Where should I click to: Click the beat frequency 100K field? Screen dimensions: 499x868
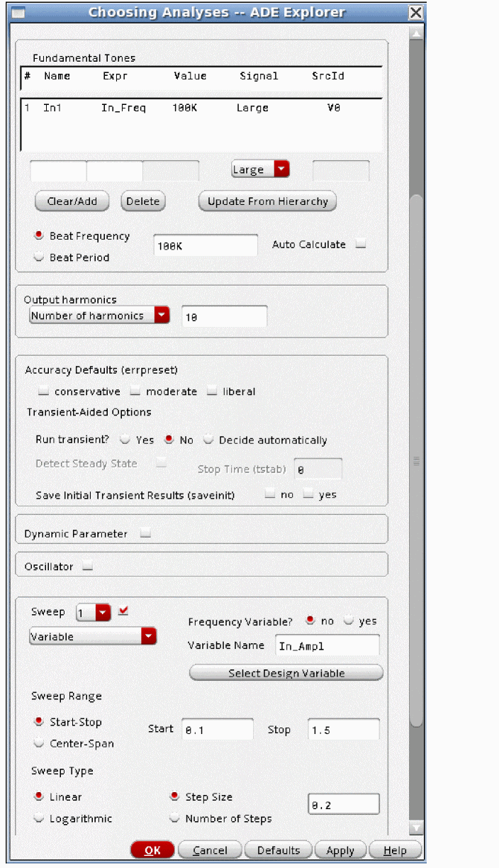point(206,245)
